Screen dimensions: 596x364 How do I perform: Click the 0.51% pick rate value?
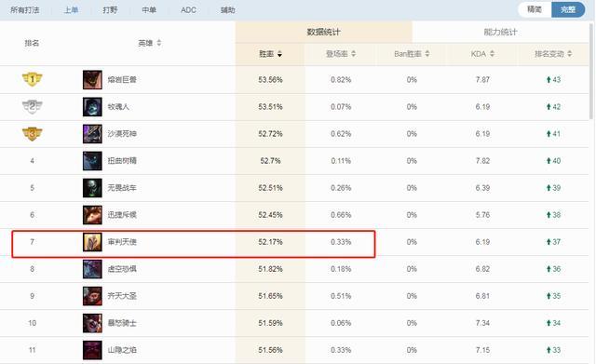(341, 296)
